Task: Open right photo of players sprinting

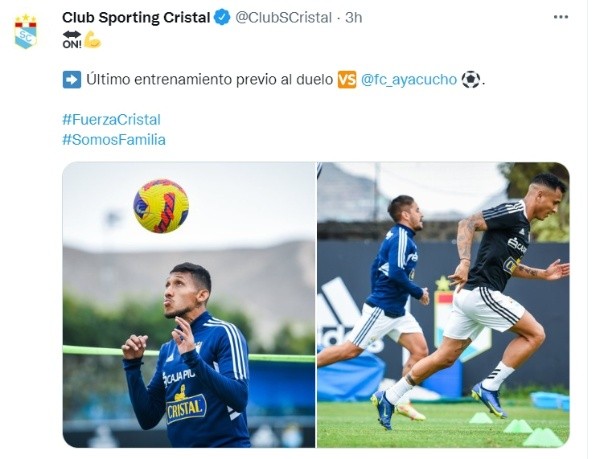Action: (443, 305)
